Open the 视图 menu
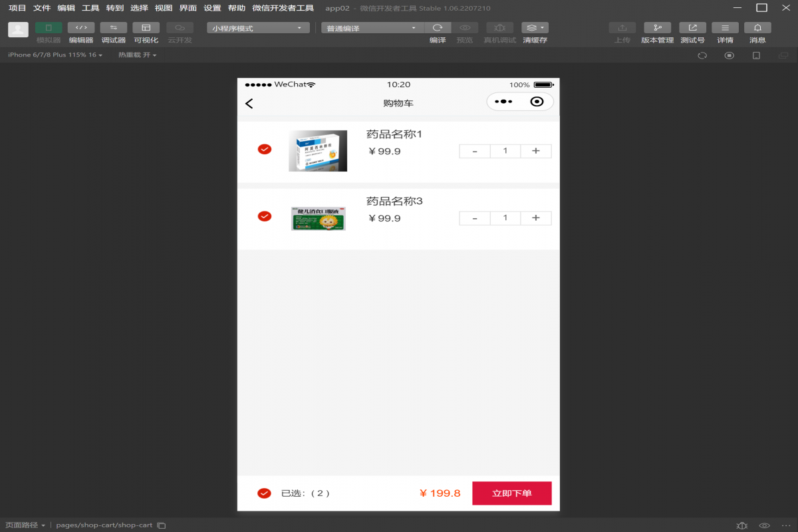The width and height of the screenshot is (798, 532). (x=164, y=8)
